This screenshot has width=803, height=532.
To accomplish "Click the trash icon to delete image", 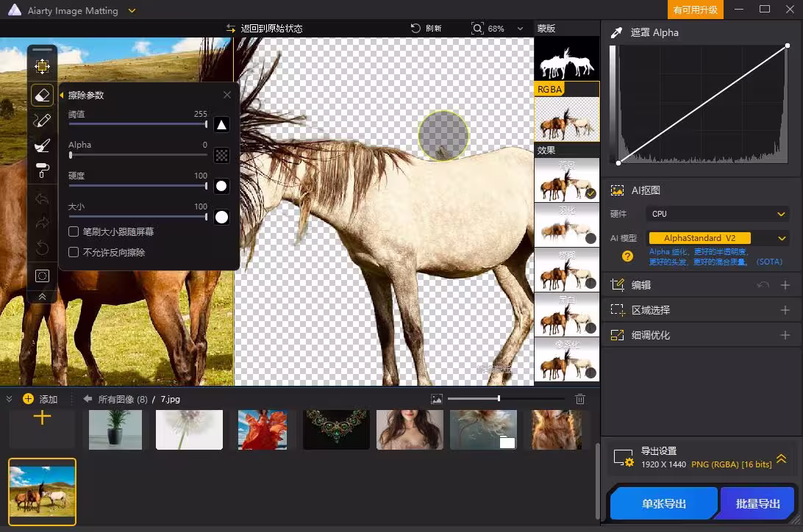I will click(x=580, y=399).
